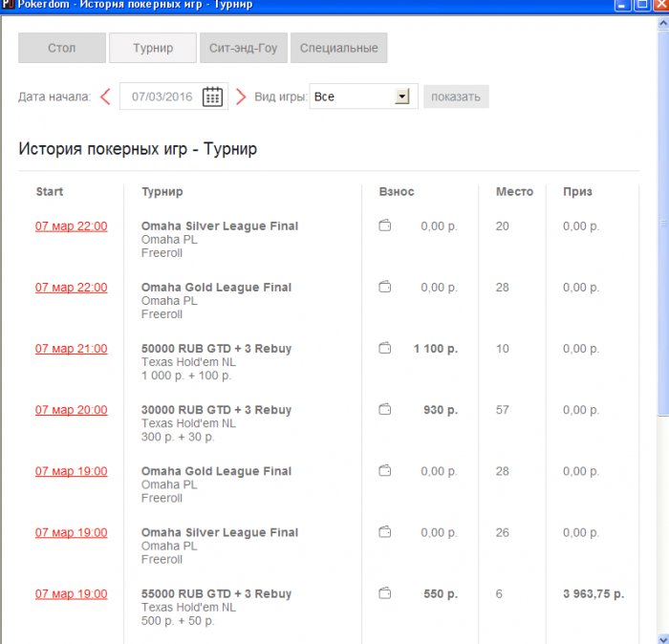The width and height of the screenshot is (669, 644).
Task: Click the vertical scrollbar thumb
Action: [663, 223]
